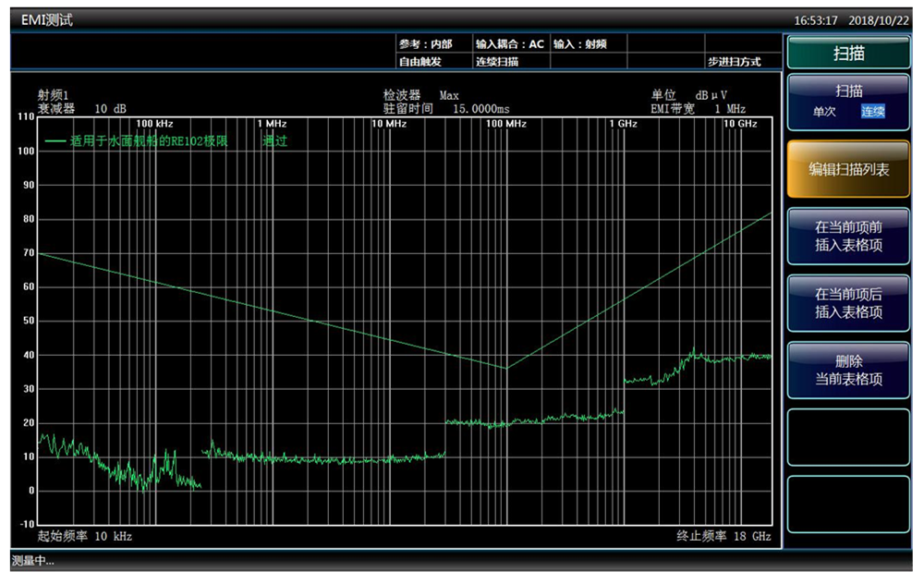Select 连续 sweep mode
924x572 pixels.
(872, 112)
